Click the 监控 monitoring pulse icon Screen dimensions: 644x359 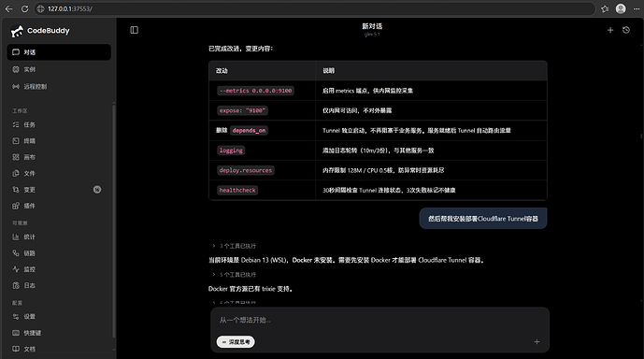16,269
